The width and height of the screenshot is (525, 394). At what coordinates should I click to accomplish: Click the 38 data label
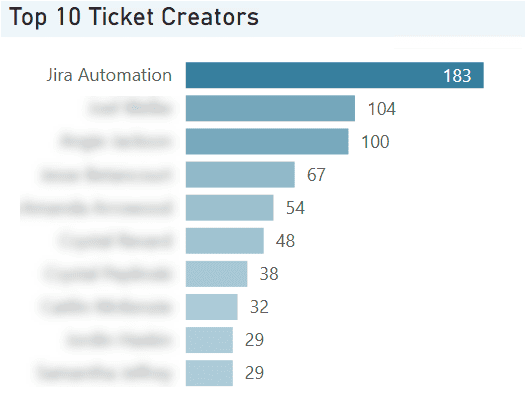pos(269,274)
